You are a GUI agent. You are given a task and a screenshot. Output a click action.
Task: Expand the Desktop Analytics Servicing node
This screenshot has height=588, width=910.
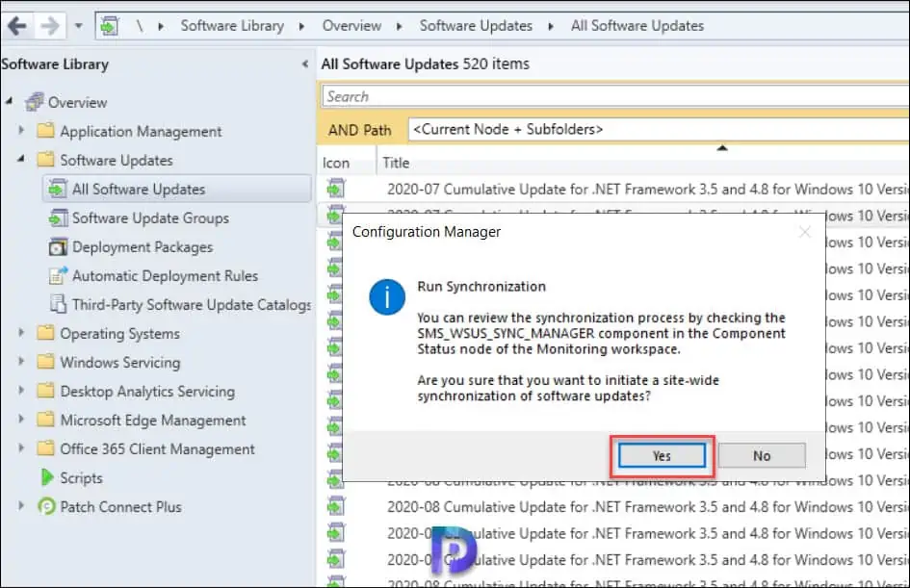pos(21,391)
